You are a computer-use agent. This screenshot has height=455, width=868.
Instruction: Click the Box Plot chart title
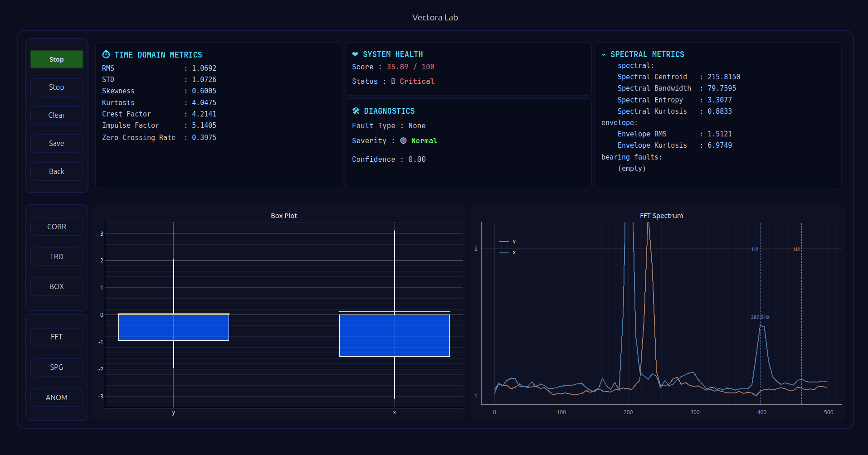pos(284,216)
